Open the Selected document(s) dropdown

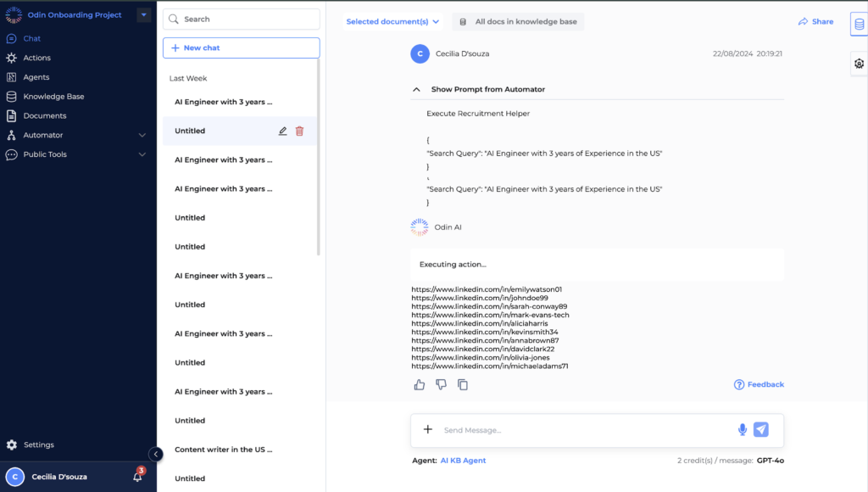(392, 21)
